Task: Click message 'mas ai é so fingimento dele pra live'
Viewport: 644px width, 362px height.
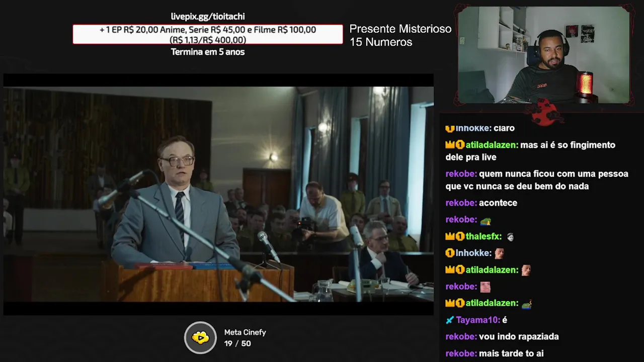Action: [x=530, y=151]
